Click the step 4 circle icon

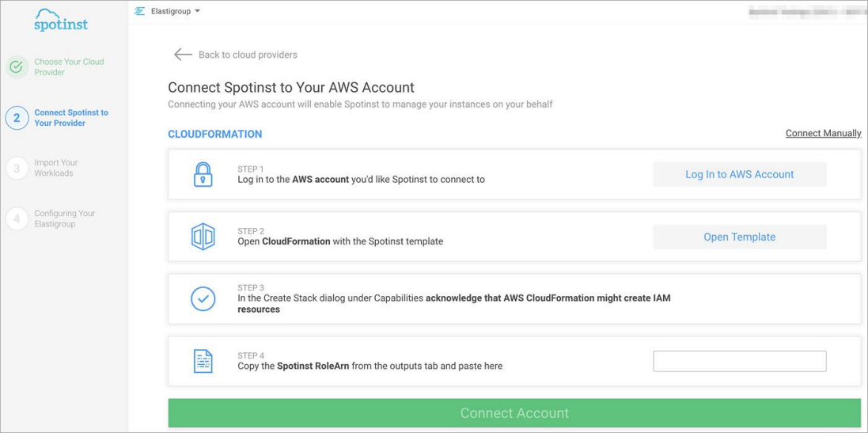(17, 218)
